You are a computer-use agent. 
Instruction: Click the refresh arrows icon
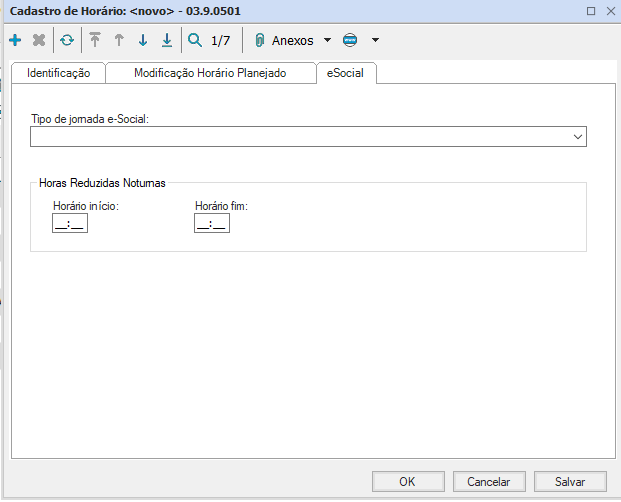point(67,41)
